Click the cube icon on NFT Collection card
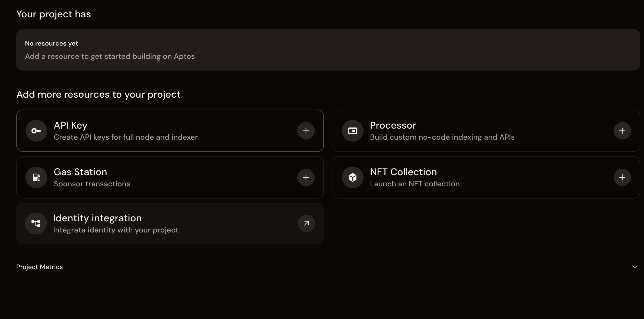Viewport: 644px width, 319px height. click(352, 177)
